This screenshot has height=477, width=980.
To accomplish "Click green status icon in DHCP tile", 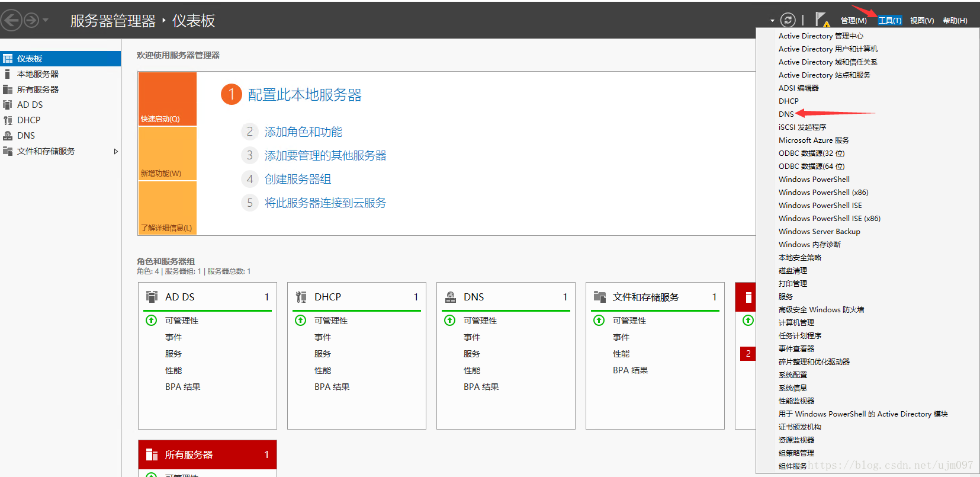I will coord(301,321).
